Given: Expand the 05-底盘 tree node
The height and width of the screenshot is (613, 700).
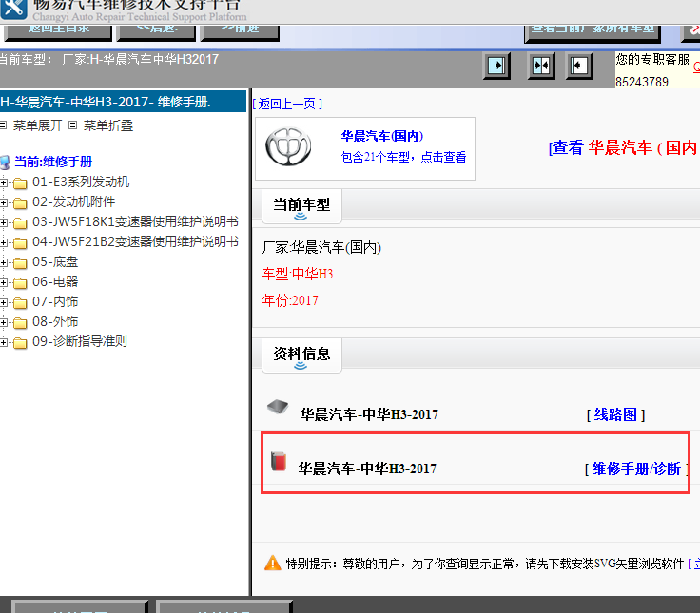Looking at the screenshot, I should 4,262.
